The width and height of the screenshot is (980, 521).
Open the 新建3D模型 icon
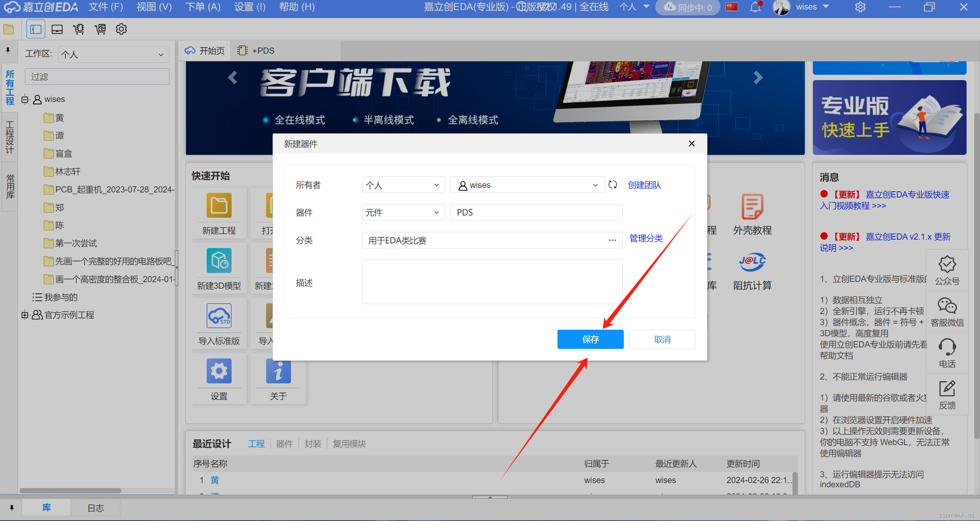click(x=219, y=261)
